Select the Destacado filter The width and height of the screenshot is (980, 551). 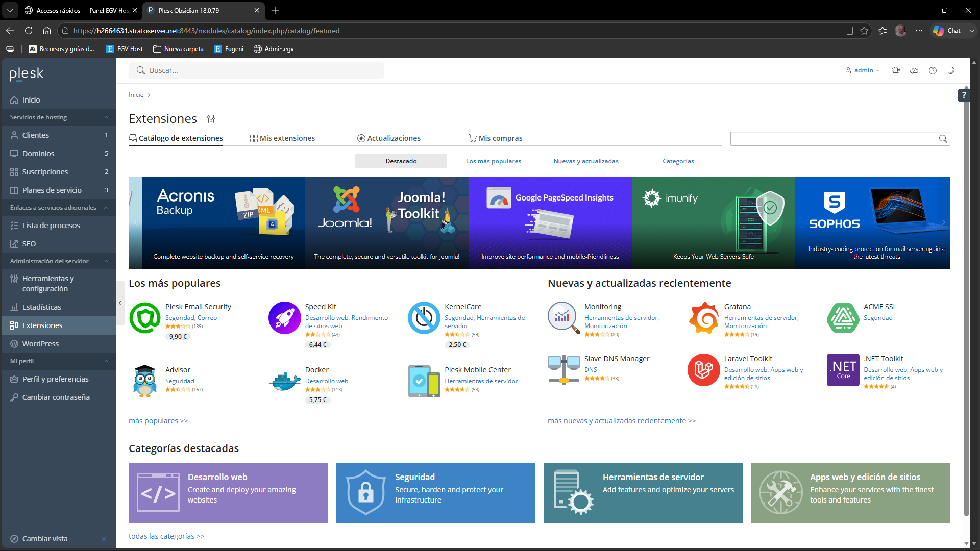pos(401,161)
